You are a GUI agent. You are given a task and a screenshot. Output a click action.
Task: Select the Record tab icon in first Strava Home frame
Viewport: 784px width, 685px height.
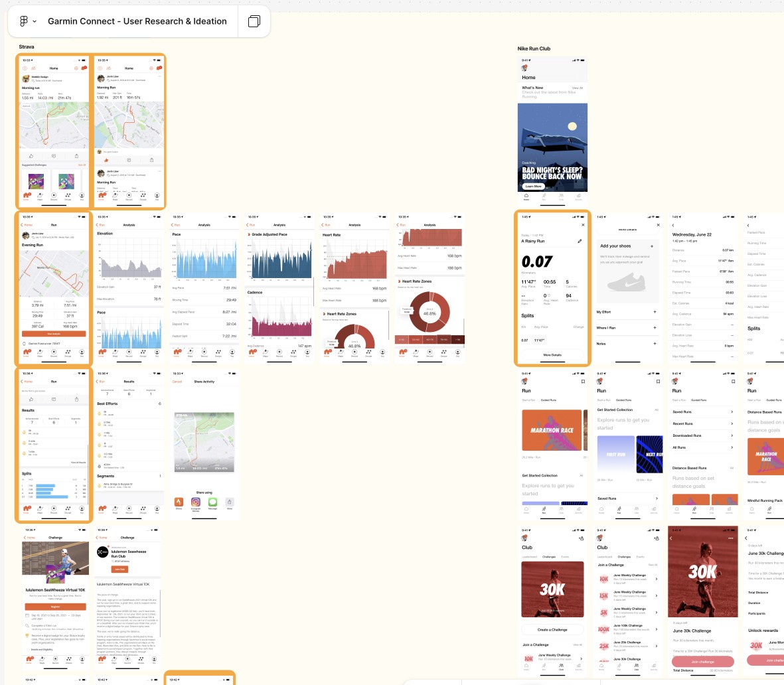[x=54, y=196]
